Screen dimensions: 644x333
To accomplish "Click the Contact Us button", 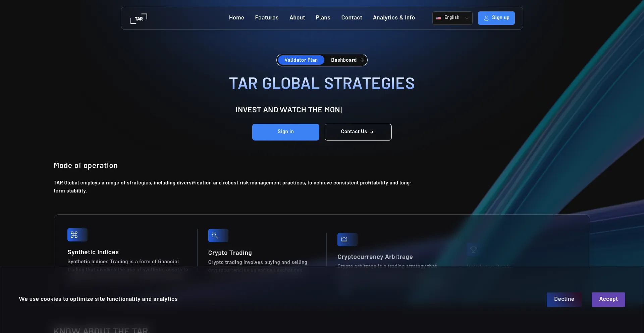I will [358, 132].
